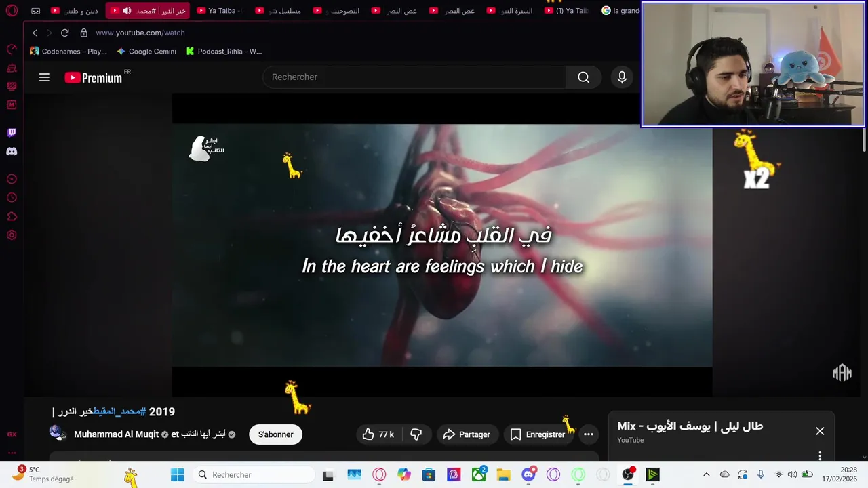868x488 pixels.
Task: Open Muhammad Al Muqit channel avatar
Action: (x=58, y=434)
